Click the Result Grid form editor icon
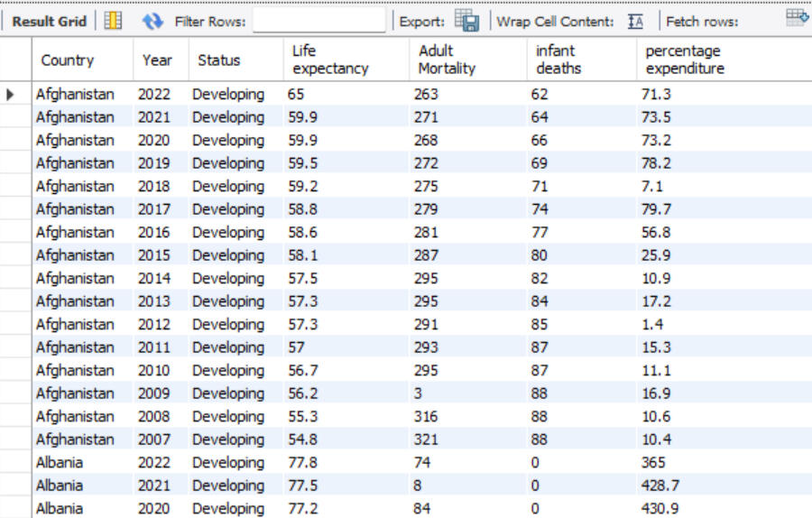 click(113, 21)
